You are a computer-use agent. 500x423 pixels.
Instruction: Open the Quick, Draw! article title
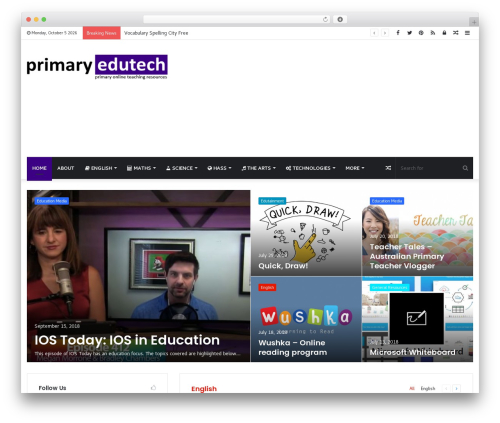point(283,266)
